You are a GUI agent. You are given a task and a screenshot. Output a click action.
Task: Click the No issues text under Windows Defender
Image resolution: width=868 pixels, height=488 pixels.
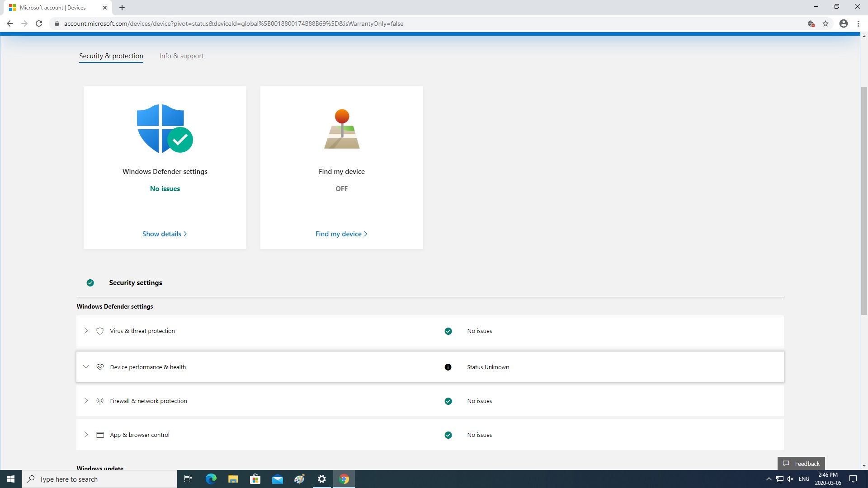click(x=165, y=189)
